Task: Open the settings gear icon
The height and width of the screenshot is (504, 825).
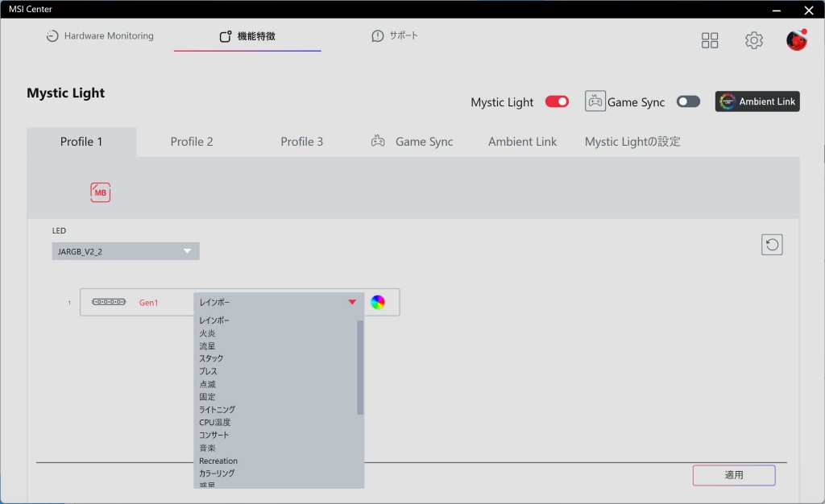Action: [x=753, y=40]
